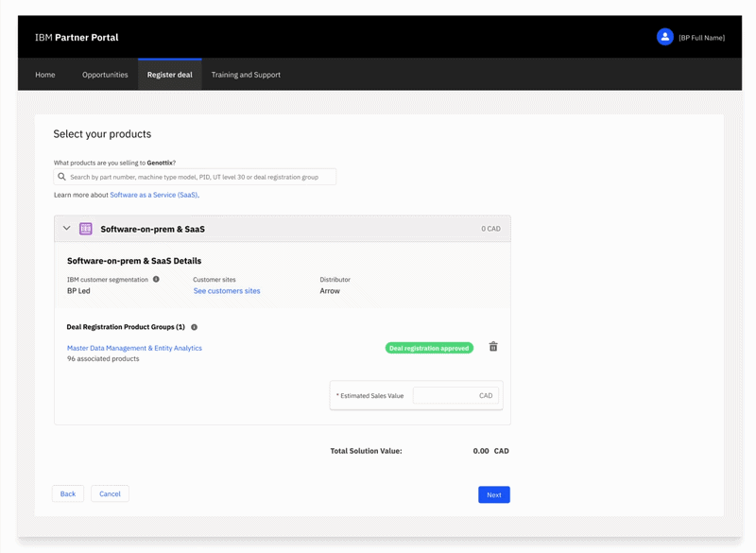Image resolution: width=756 pixels, height=553 pixels.
Task: Click the 'Software-on-prem & SaaS' section title
Action: click(x=153, y=229)
